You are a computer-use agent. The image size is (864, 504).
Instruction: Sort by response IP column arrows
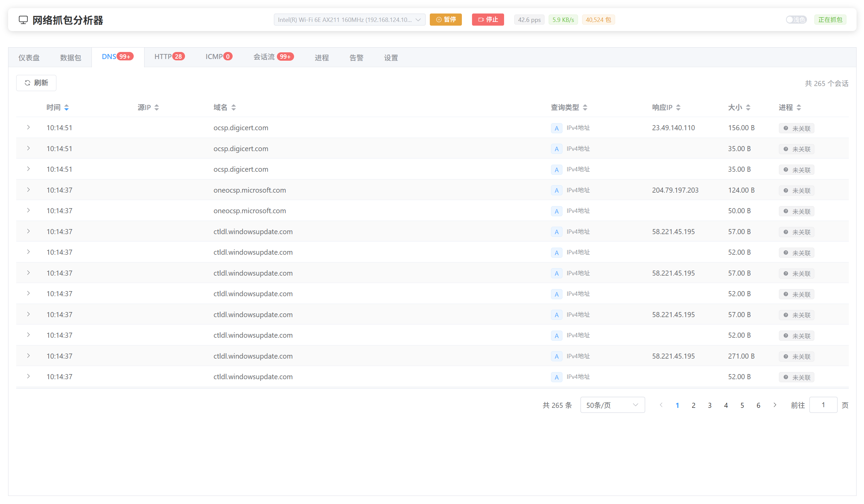[678, 108]
